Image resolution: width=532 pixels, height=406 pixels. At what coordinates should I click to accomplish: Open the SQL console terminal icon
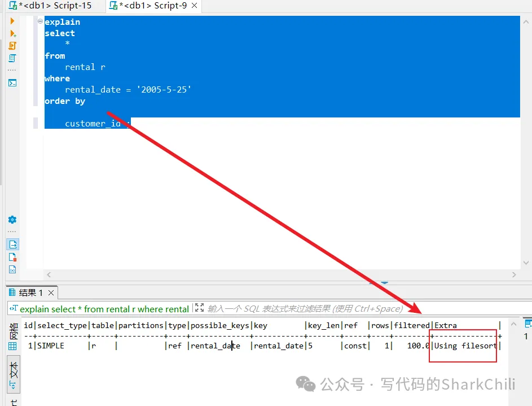click(12, 83)
